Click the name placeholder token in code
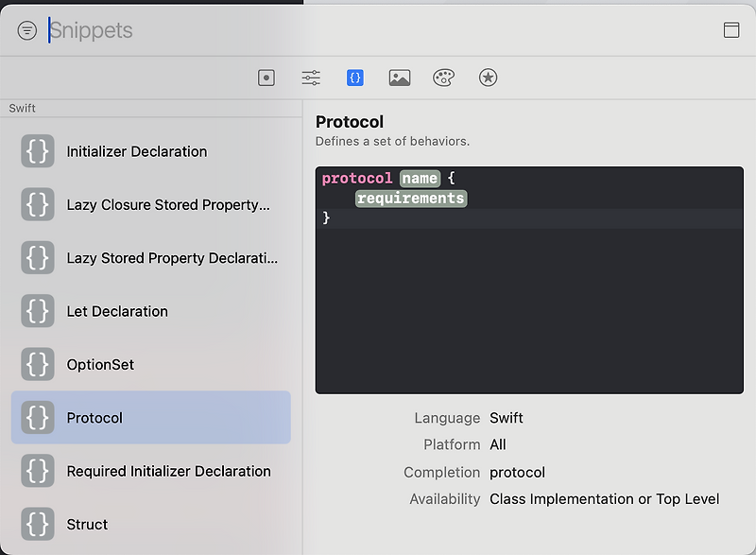Screen dimensions: 756x555 tap(420, 179)
